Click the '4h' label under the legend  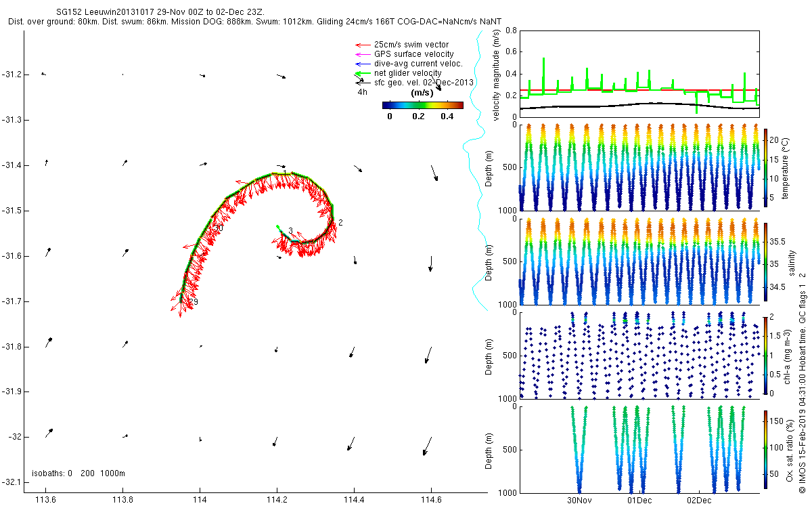(x=362, y=91)
